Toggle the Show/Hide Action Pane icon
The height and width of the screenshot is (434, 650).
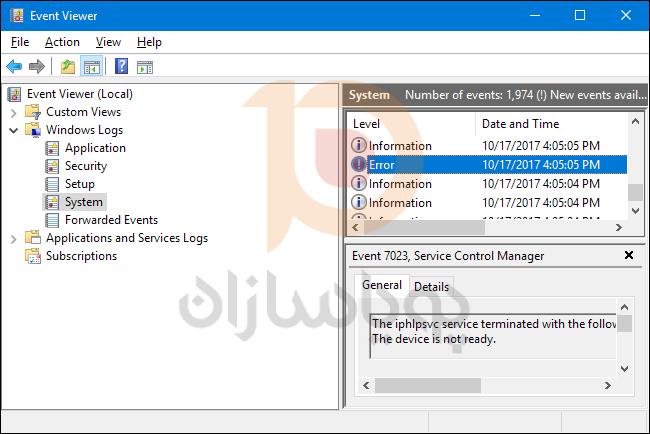145,67
